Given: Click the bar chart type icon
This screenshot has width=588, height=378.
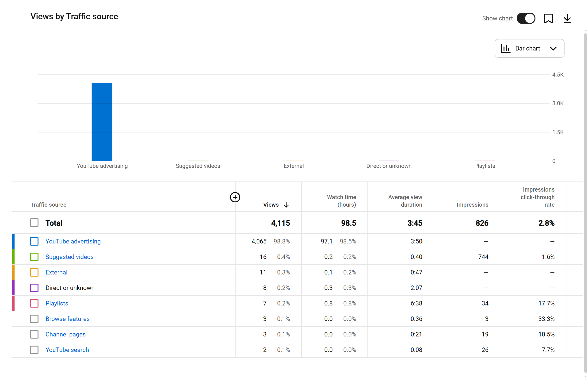Looking at the screenshot, I should (x=505, y=48).
